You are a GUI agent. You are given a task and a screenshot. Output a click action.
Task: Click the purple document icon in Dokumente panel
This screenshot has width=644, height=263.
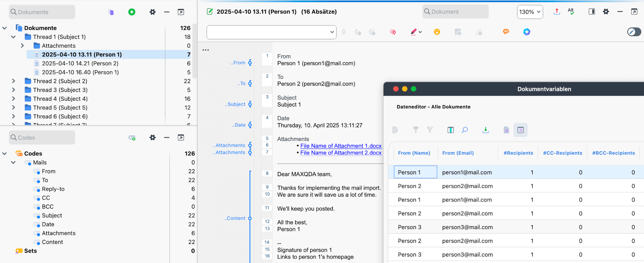pyautogui.click(x=111, y=12)
